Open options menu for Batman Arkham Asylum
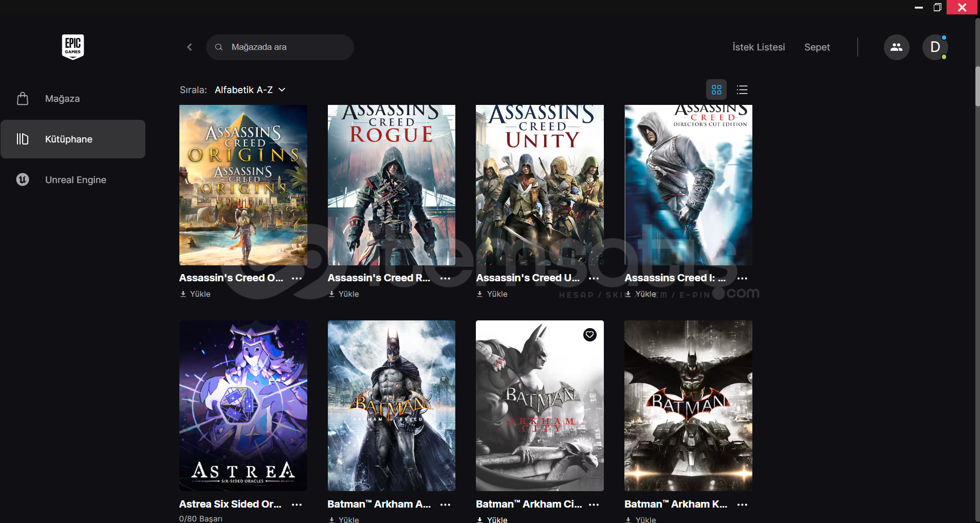Screen dimensions: 980x523 pyautogui.click(x=446, y=504)
